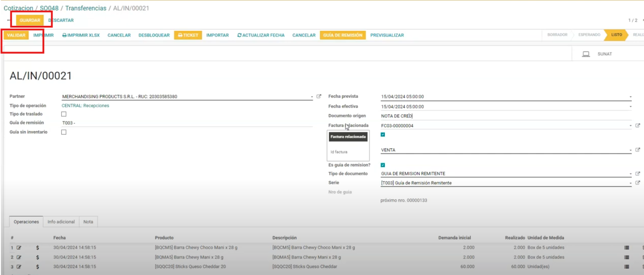The height and width of the screenshot is (275, 644).
Task: Expand the Fecha prevista dropdown
Action: (630, 97)
